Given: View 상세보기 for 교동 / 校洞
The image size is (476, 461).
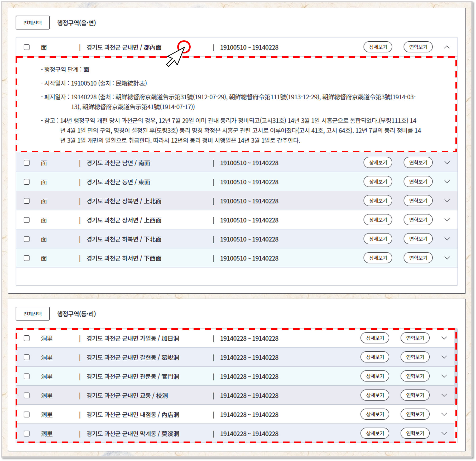Looking at the screenshot, I should click(375, 395).
